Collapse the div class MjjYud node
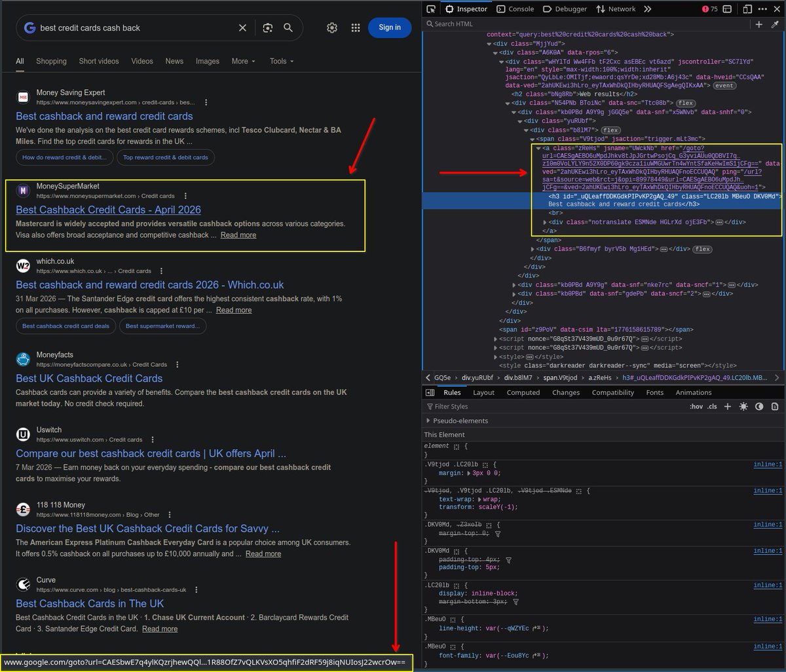786x672 pixels. [x=489, y=43]
